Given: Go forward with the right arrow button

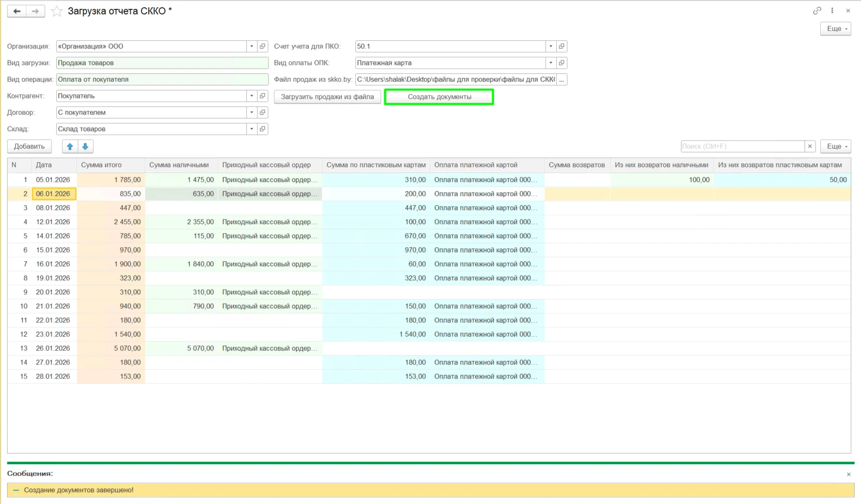Looking at the screenshot, I should coord(35,11).
